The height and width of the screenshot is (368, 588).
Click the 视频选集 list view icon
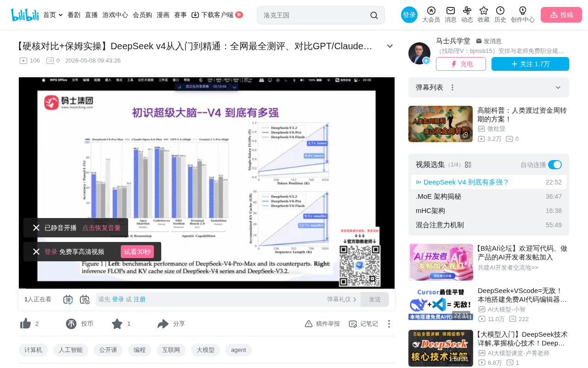pyautogui.click(x=468, y=165)
